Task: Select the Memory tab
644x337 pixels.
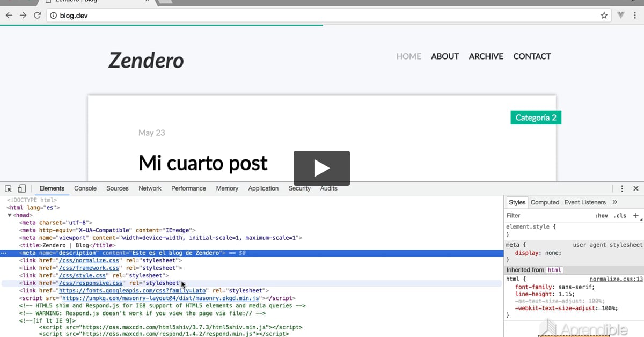Action: click(227, 188)
